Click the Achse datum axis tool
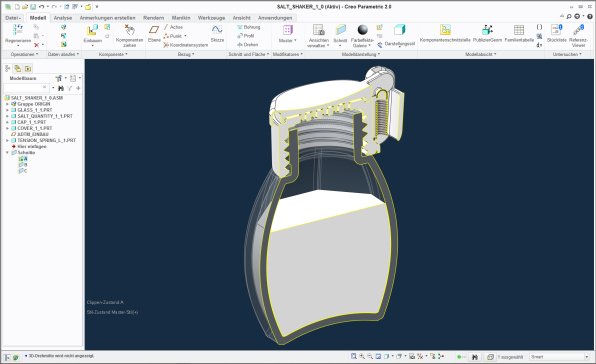 173,27
